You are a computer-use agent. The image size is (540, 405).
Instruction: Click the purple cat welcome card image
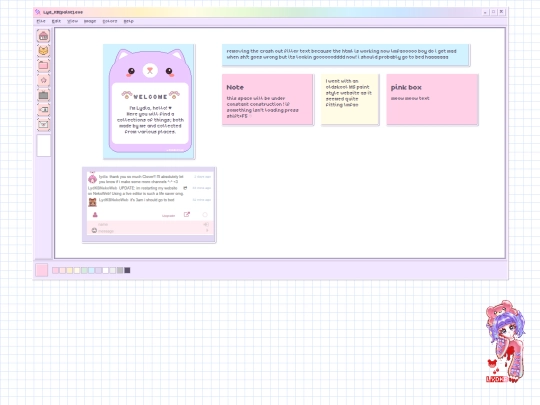[x=149, y=102]
